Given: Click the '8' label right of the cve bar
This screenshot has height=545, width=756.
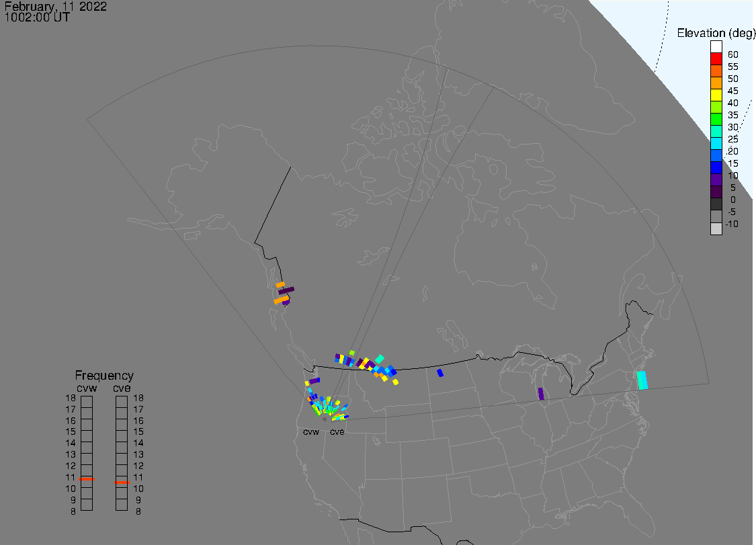Looking at the screenshot, I should coord(138,511).
